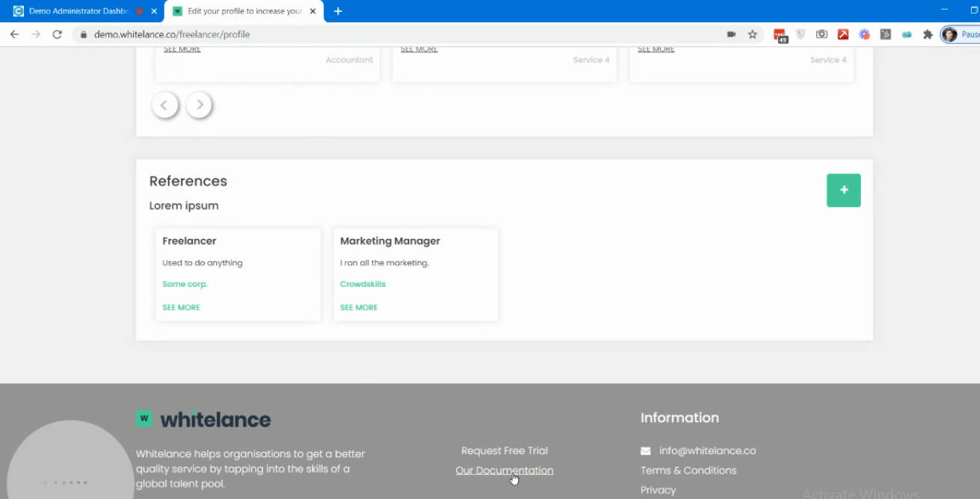Go back in browser history
This screenshot has width=980, height=499.
[x=14, y=34]
